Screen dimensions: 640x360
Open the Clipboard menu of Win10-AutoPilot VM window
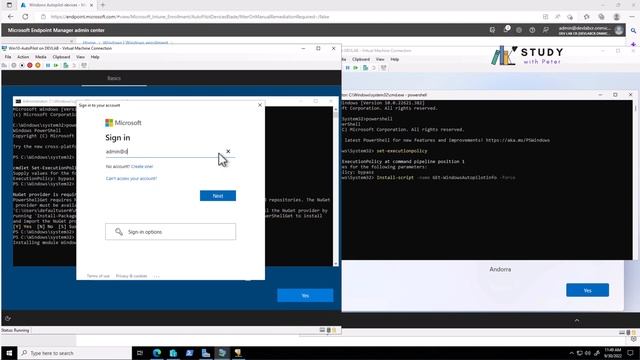pos(61,57)
